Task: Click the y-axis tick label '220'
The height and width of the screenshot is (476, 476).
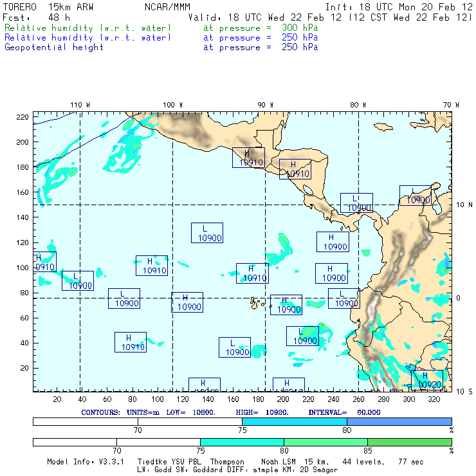Action: pyautogui.click(x=23, y=117)
